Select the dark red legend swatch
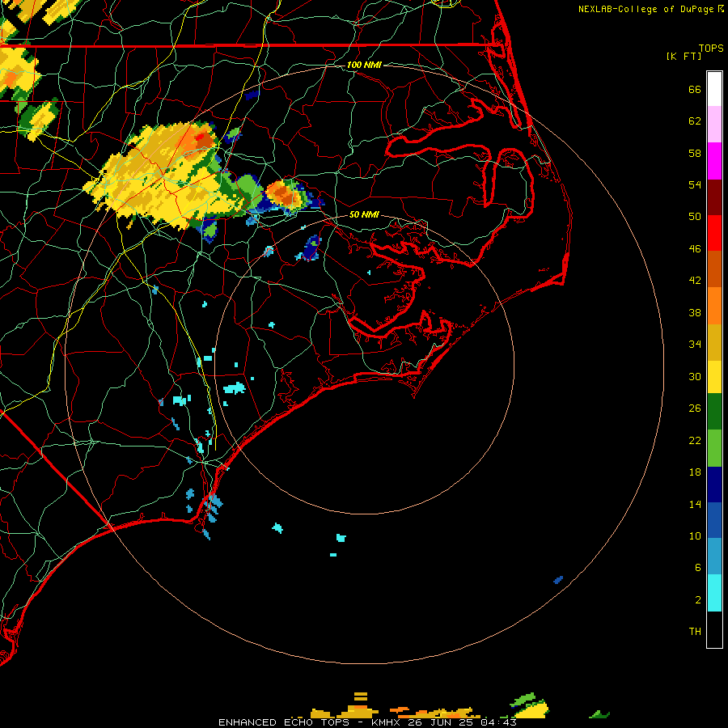This screenshot has height=728, width=728. click(714, 197)
